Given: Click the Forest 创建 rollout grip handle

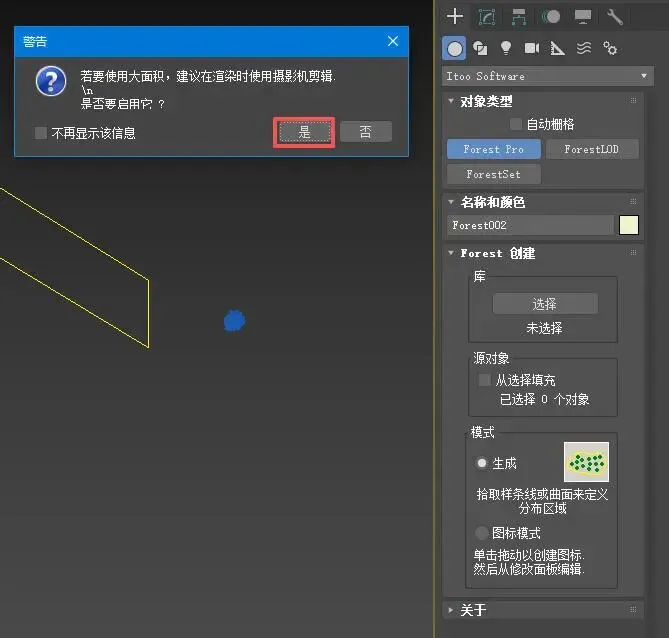Looking at the screenshot, I should pos(633,253).
